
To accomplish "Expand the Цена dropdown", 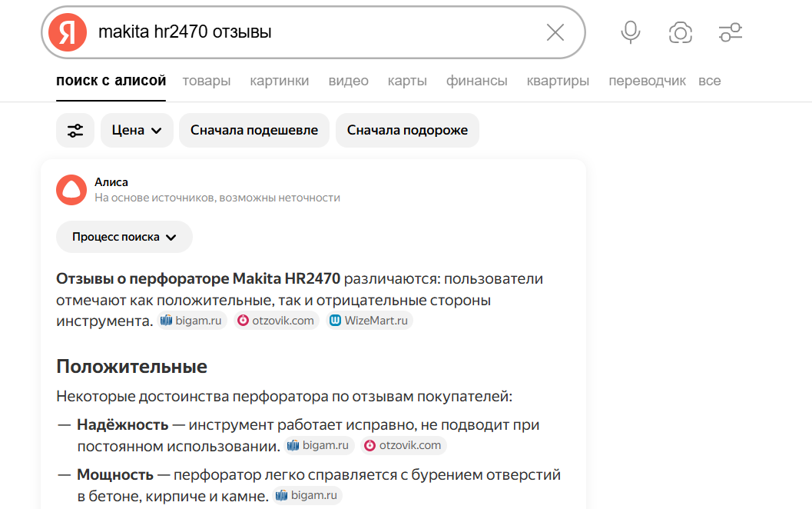I will (137, 130).
